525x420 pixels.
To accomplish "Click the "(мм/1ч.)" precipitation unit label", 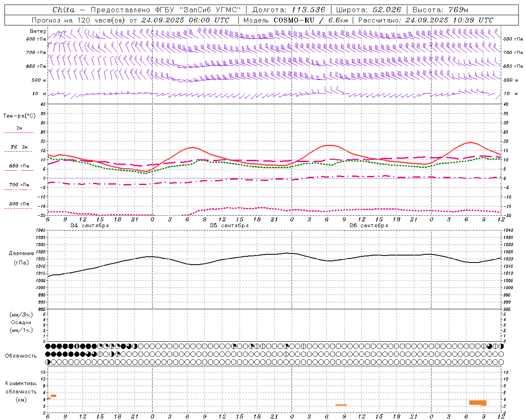I will pos(21,330).
